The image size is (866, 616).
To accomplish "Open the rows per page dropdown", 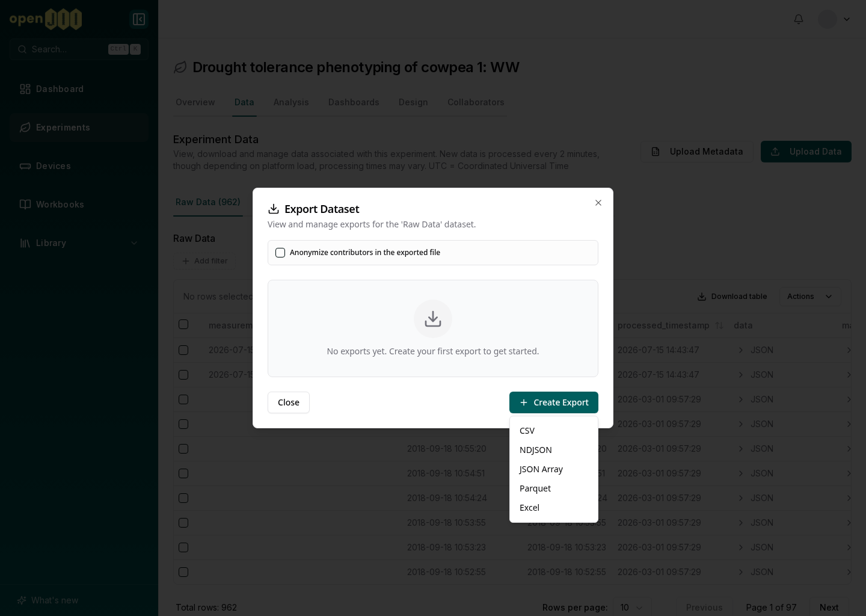I will tap(632, 608).
